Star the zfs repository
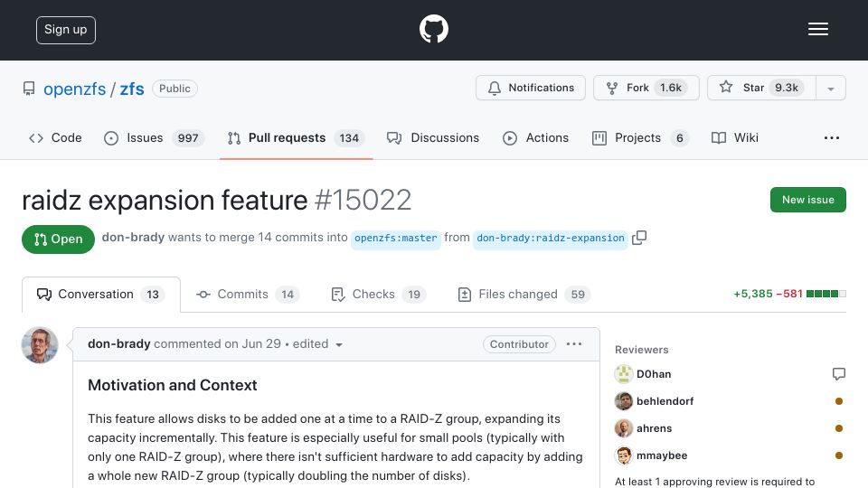 (761, 88)
